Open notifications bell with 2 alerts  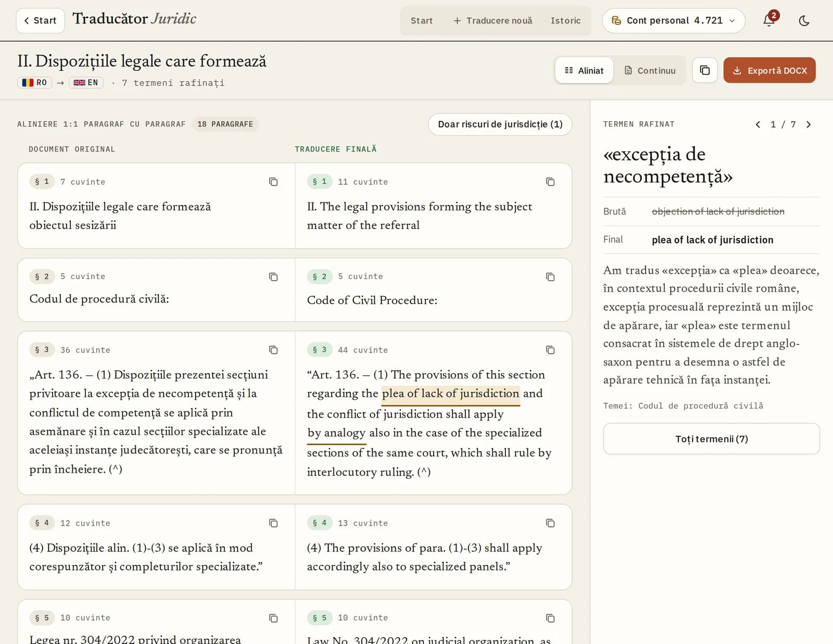(769, 20)
